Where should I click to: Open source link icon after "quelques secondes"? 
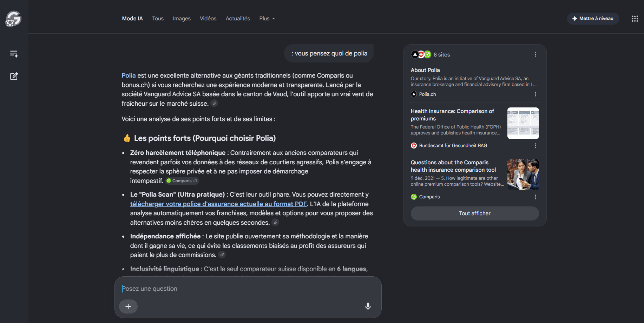pos(276,222)
